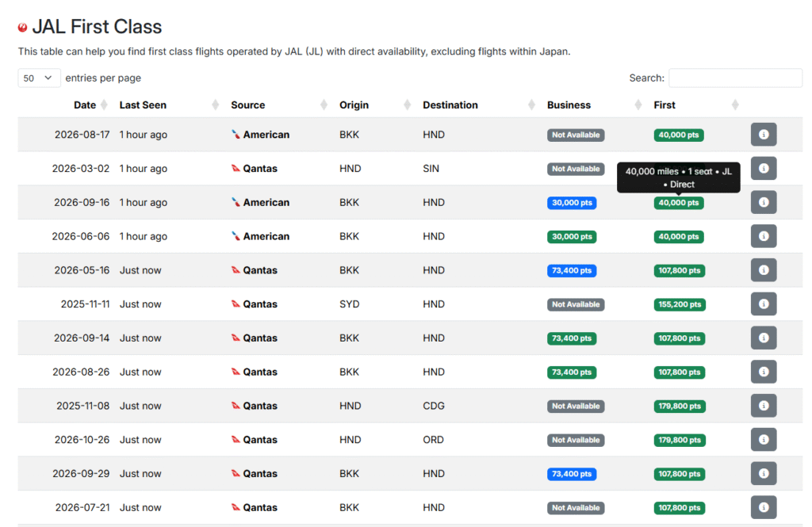The width and height of the screenshot is (812, 527).
Task: Open info for the 2025-11-11 SYD flight
Action: [763, 304]
